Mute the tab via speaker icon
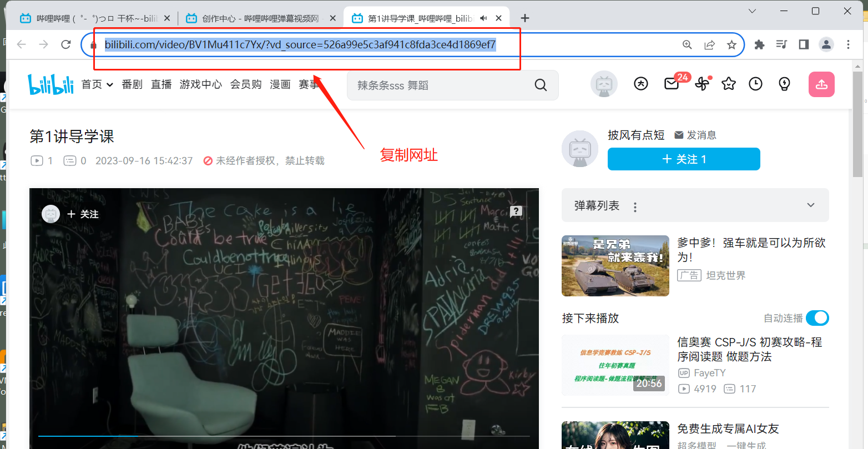 (x=483, y=18)
